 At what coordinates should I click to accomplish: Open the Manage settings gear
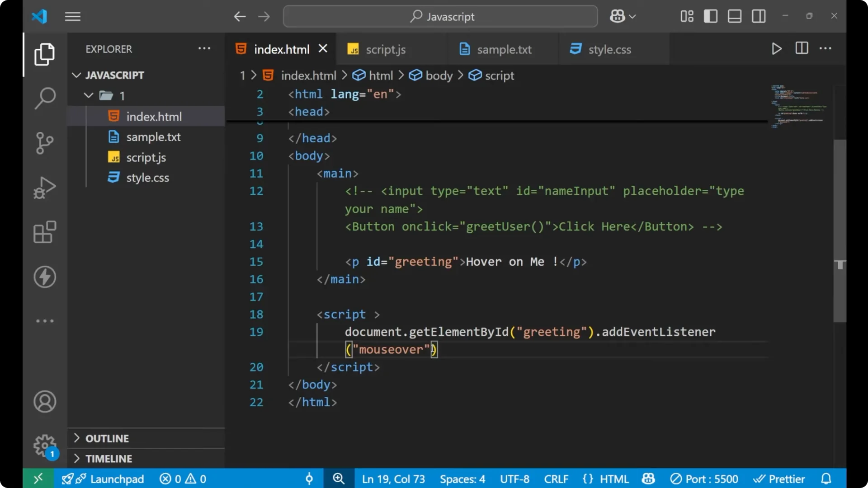[x=44, y=445]
